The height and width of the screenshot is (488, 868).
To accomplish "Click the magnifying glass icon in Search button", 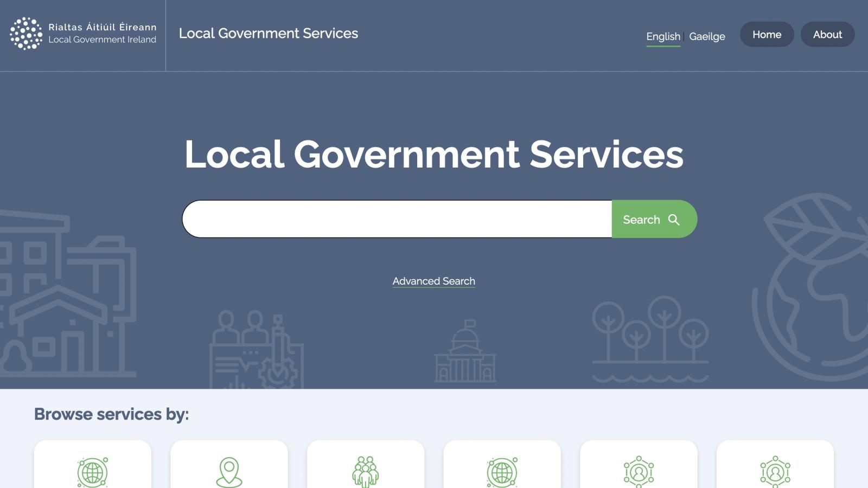I will point(674,220).
